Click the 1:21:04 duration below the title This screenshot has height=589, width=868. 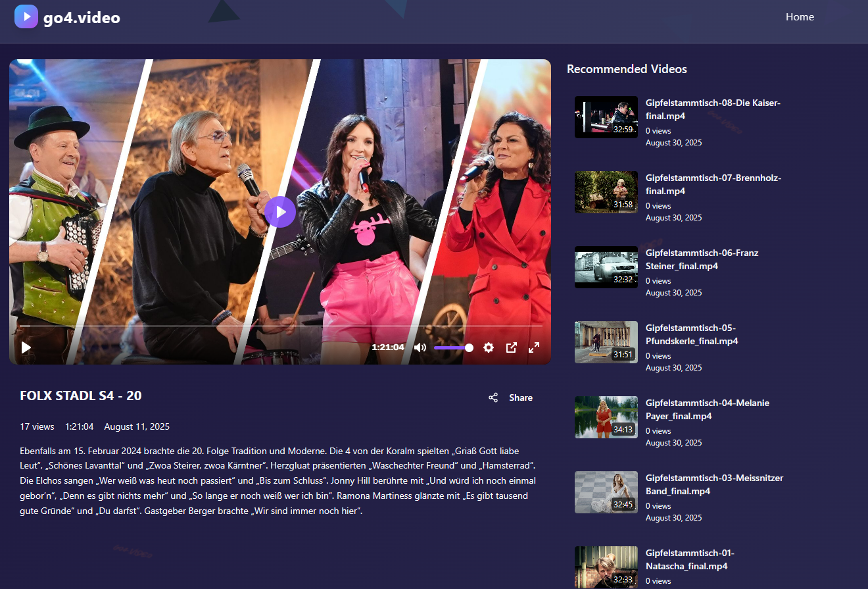point(80,426)
